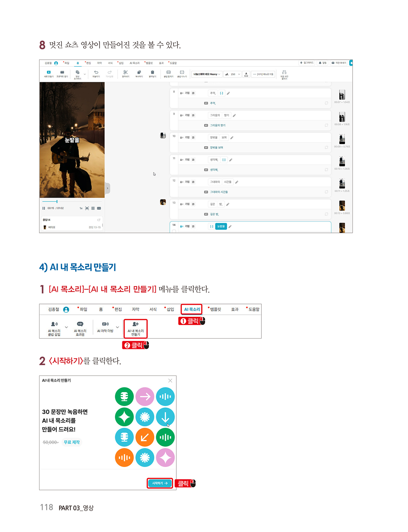The height and width of the screenshot is (532, 408).
Task: Toggle the list icon next to 가람 in clip 11
Action: tap(193, 160)
